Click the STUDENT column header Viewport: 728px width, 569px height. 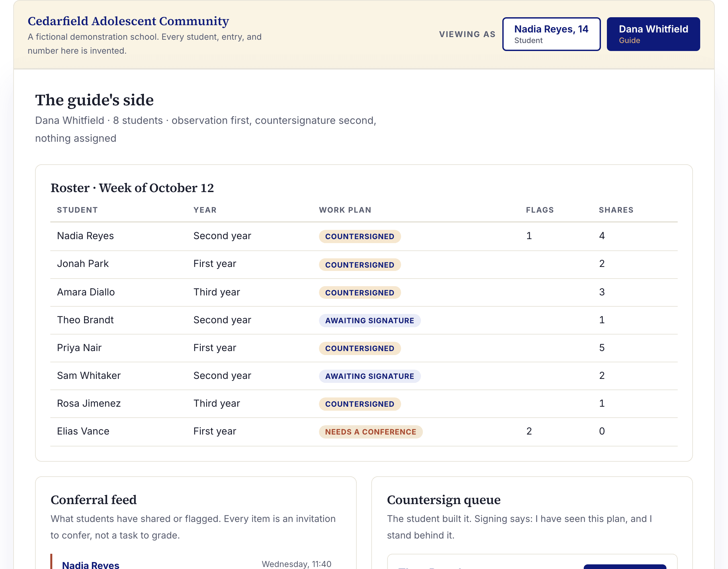pos(77,210)
